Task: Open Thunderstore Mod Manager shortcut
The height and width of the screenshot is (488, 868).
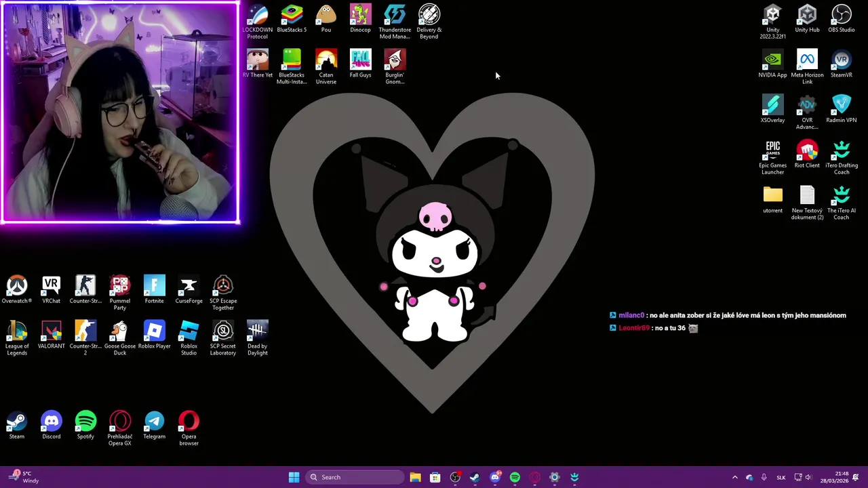Action: pyautogui.click(x=395, y=22)
